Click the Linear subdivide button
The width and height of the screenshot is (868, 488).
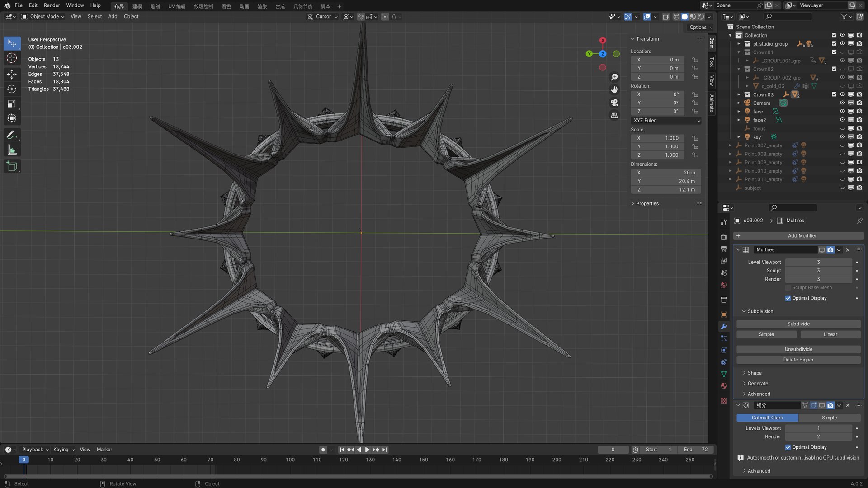coord(830,335)
